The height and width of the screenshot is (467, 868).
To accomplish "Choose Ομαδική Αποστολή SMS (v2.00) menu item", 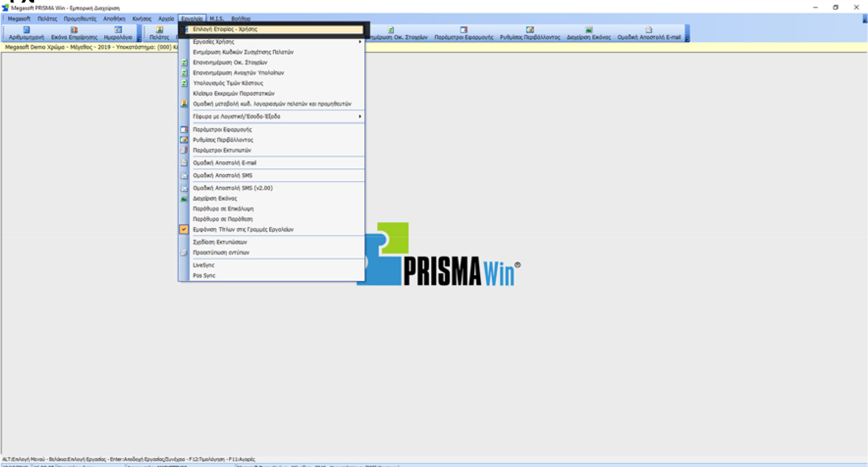I will pyautogui.click(x=233, y=188).
